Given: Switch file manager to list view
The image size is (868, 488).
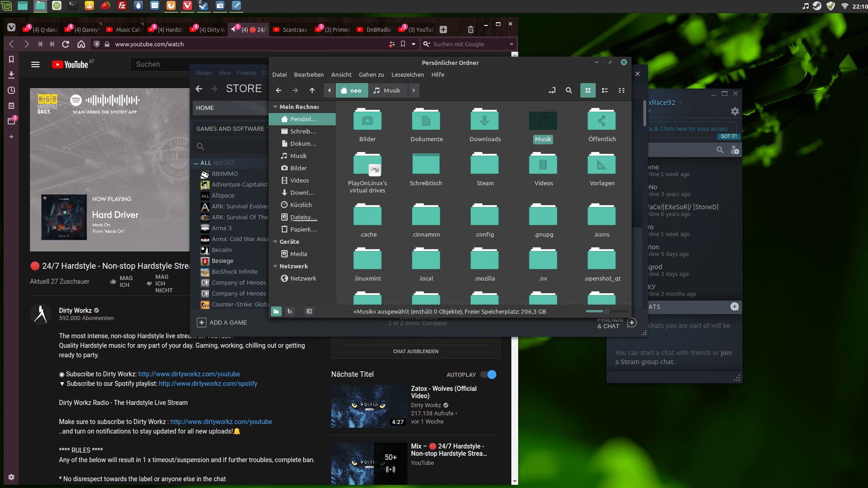Looking at the screenshot, I should (605, 90).
